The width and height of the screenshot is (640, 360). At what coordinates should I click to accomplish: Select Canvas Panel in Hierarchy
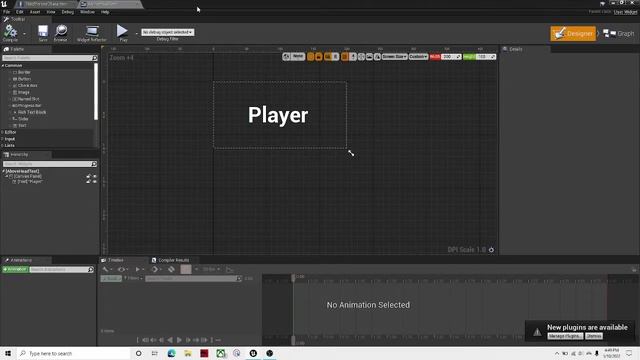tap(28, 176)
